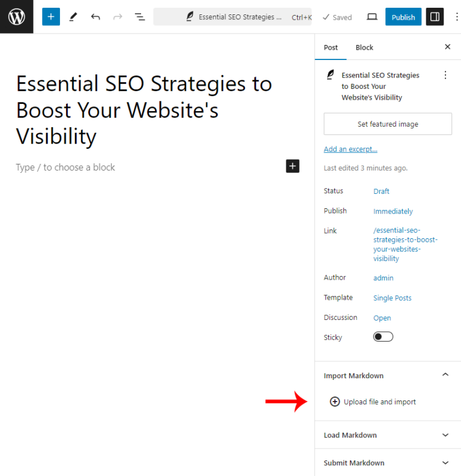The width and height of the screenshot is (461, 476).
Task: Collapse the Import Markdown panel
Action: [445, 375]
